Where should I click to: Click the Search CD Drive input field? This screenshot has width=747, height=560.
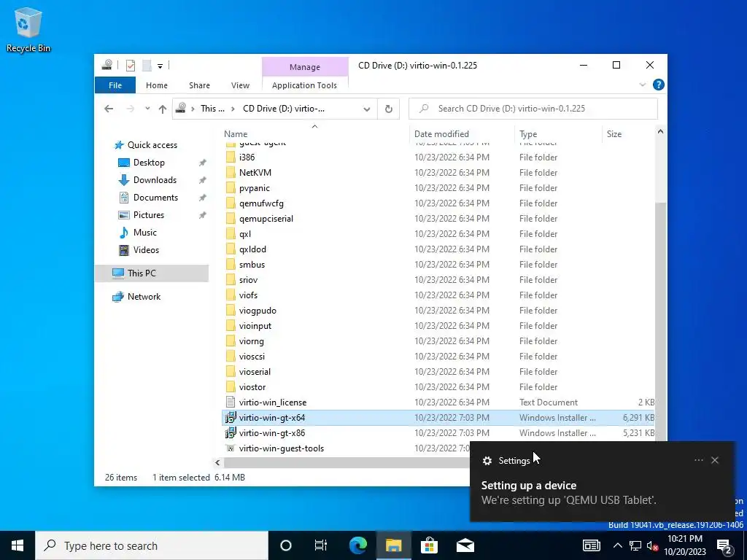pyautogui.click(x=533, y=109)
